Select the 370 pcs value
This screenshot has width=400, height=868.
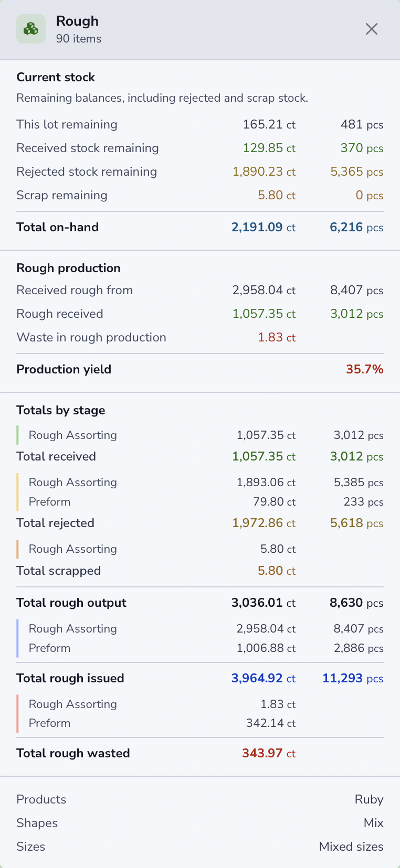362,148
